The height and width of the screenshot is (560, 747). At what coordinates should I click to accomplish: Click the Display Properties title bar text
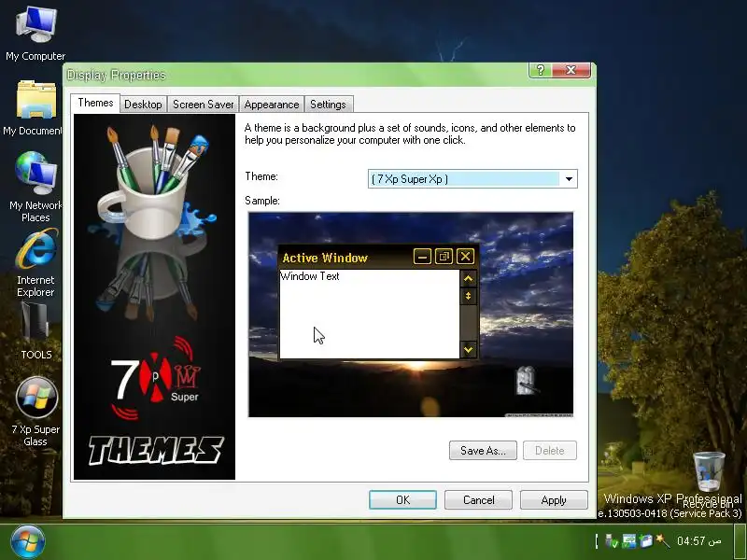pos(116,76)
